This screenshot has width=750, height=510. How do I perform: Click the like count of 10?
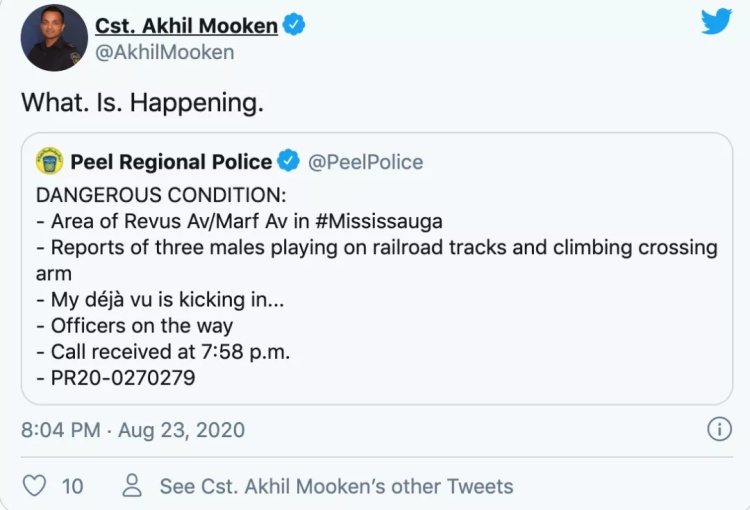(x=73, y=487)
